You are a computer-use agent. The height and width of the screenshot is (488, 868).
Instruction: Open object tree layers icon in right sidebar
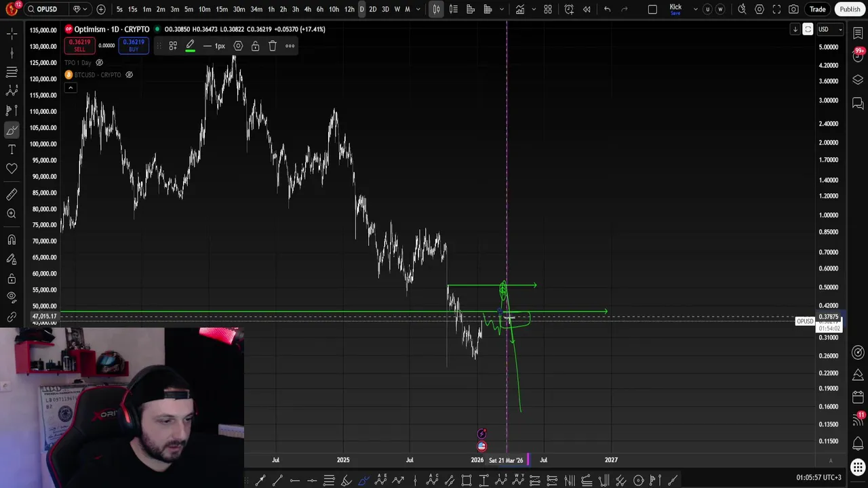click(x=858, y=79)
